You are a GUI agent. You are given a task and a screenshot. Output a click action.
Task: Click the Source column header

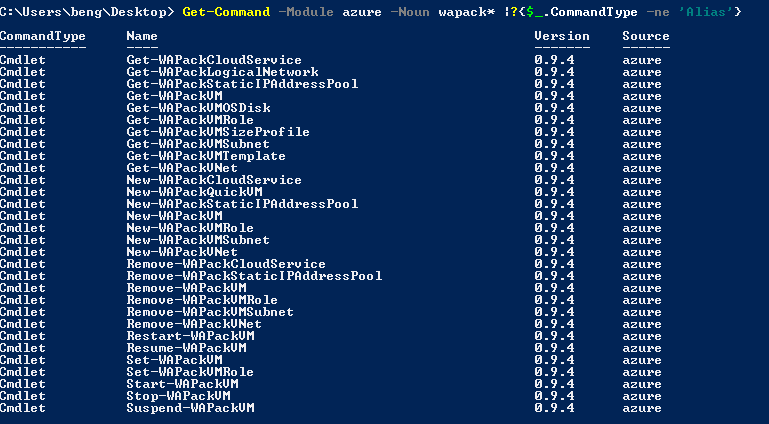point(646,36)
